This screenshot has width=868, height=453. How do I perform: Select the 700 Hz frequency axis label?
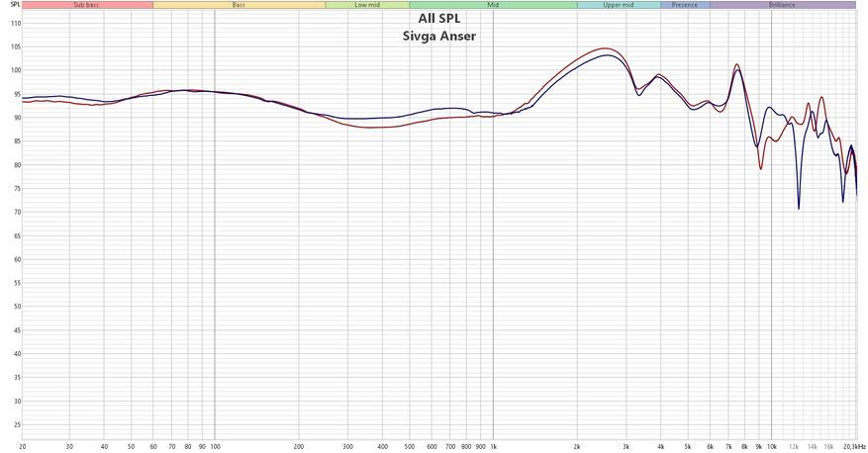pos(450,446)
